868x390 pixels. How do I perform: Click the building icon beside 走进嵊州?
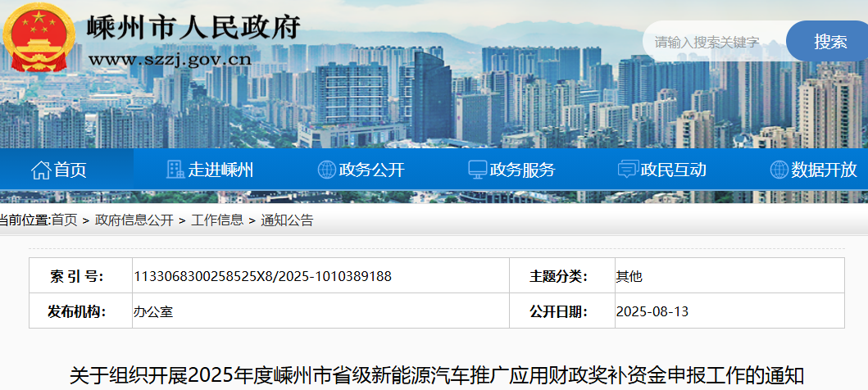pyautogui.click(x=175, y=170)
